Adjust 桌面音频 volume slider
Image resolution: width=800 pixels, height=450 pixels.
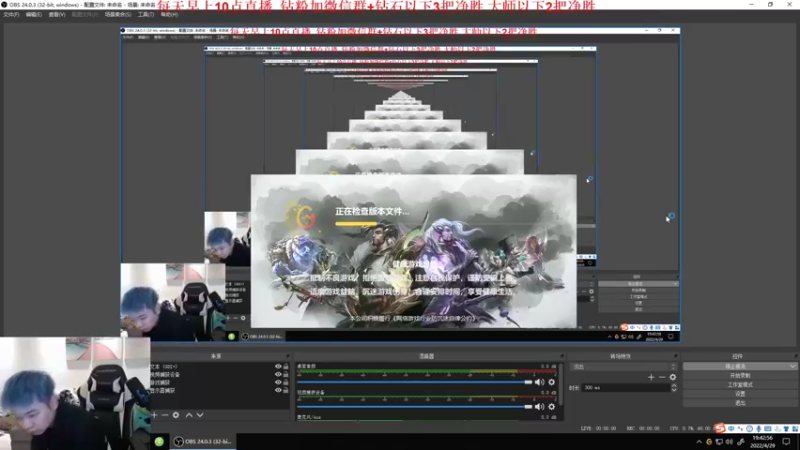tap(414, 382)
